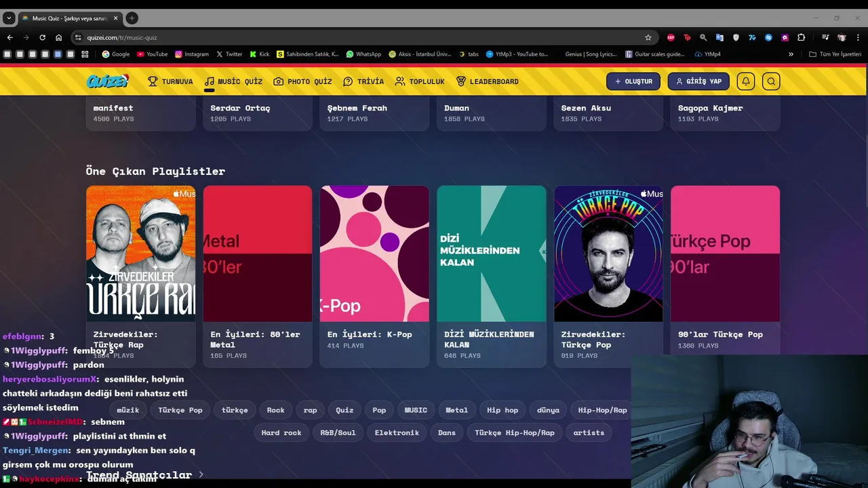Viewport: 868px width, 488px height.
Task: Open the Sezen Aksu quiz card
Action: 608,113
